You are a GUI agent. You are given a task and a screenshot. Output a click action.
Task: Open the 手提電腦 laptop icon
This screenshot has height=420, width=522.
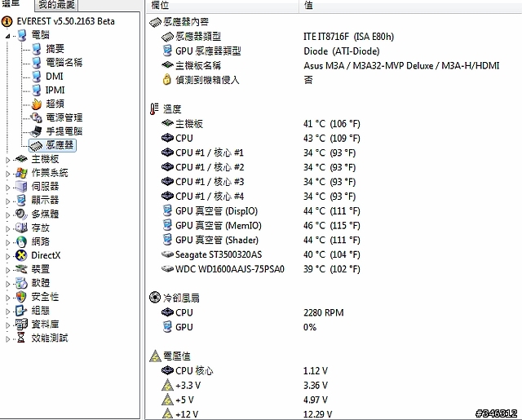coord(36,131)
